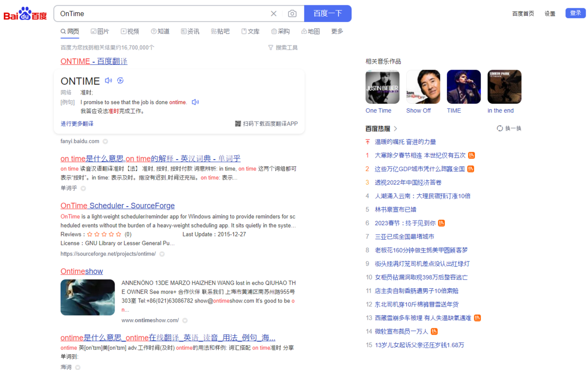This screenshot has height=370, width=588.
Task: Open in the end album thumbnail
Action: coord(505,87)
